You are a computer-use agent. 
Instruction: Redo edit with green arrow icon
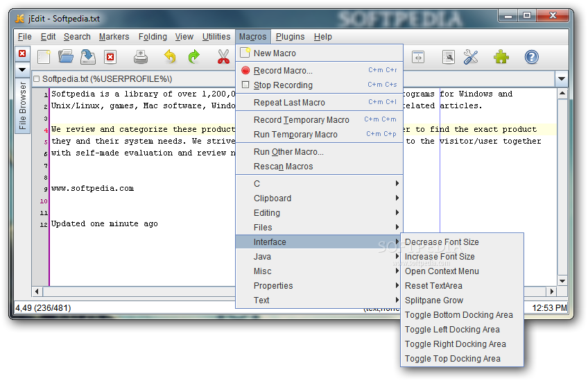[194, 57]
